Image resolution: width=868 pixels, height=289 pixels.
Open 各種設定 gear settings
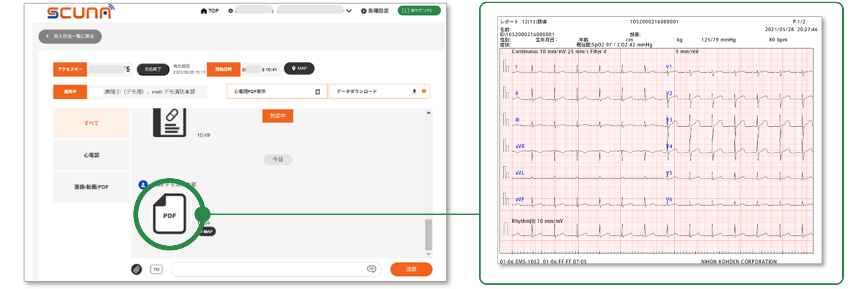pyautogui.click(x=375, y=11)
